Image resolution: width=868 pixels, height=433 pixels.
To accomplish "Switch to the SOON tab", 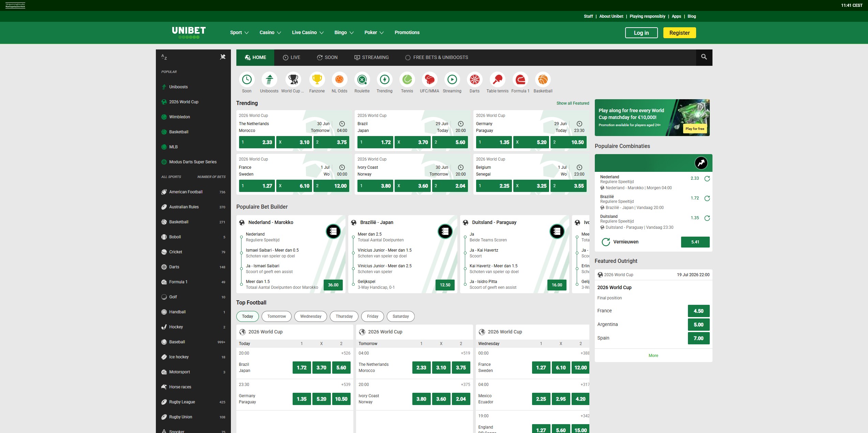I will [327, 57].
